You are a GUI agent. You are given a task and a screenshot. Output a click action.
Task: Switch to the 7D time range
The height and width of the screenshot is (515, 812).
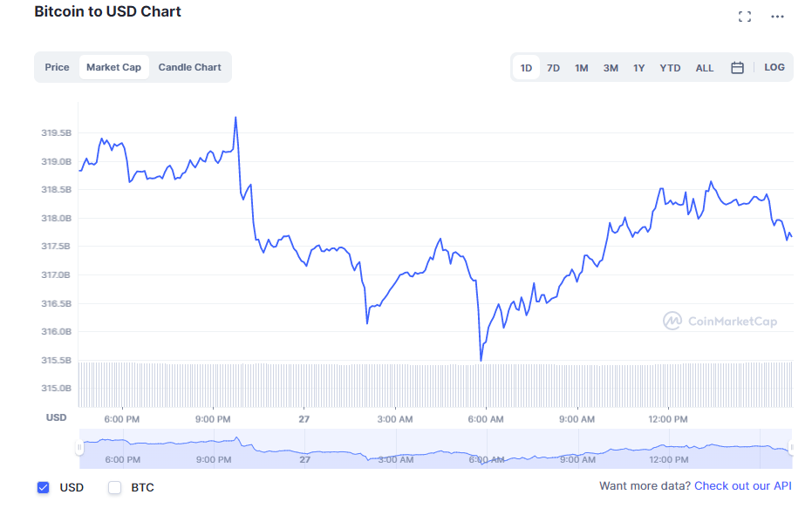(553, 68)
